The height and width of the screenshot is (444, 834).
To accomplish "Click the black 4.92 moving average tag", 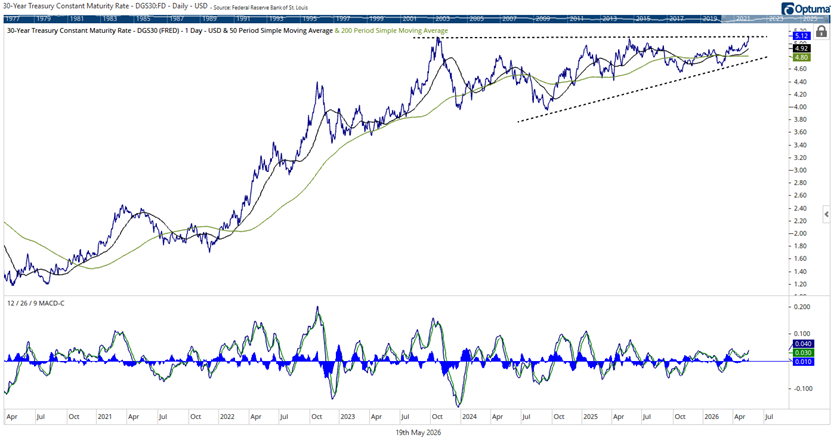I will 802,48.
